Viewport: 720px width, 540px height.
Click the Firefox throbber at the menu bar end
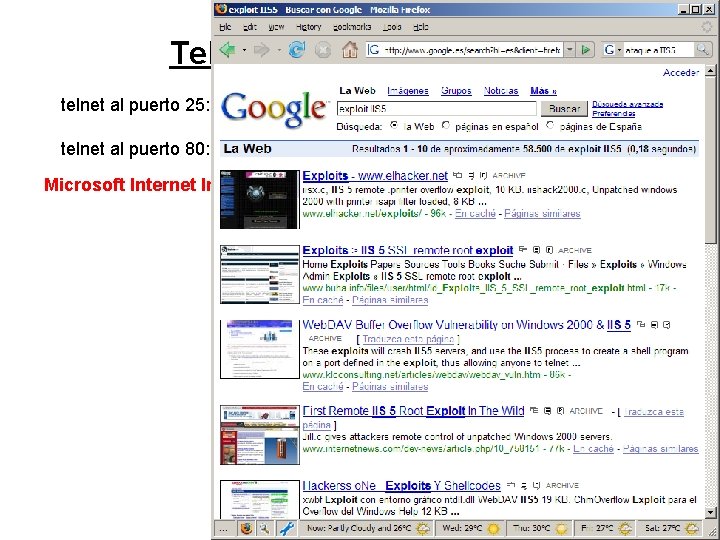coord(707,27)
